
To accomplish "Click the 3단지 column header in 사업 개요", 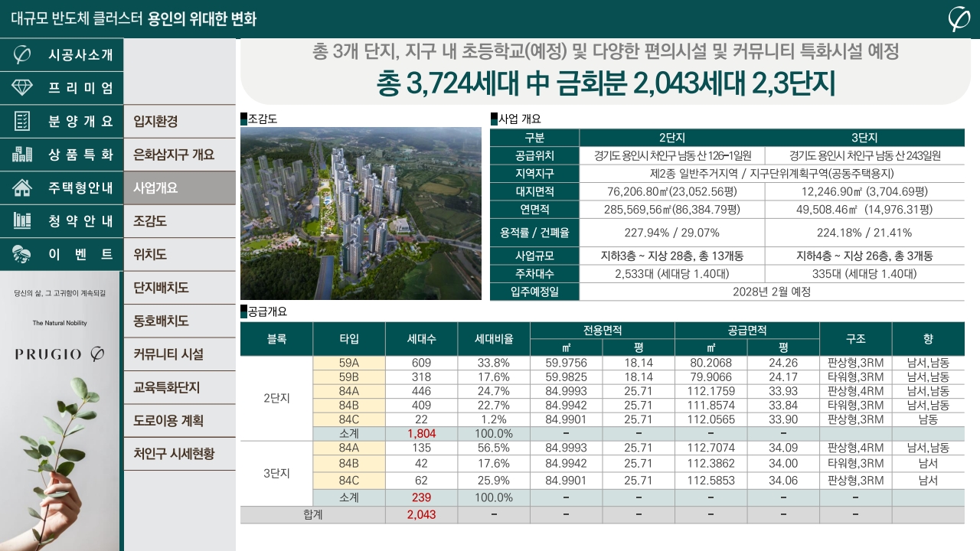I will 865,138.
